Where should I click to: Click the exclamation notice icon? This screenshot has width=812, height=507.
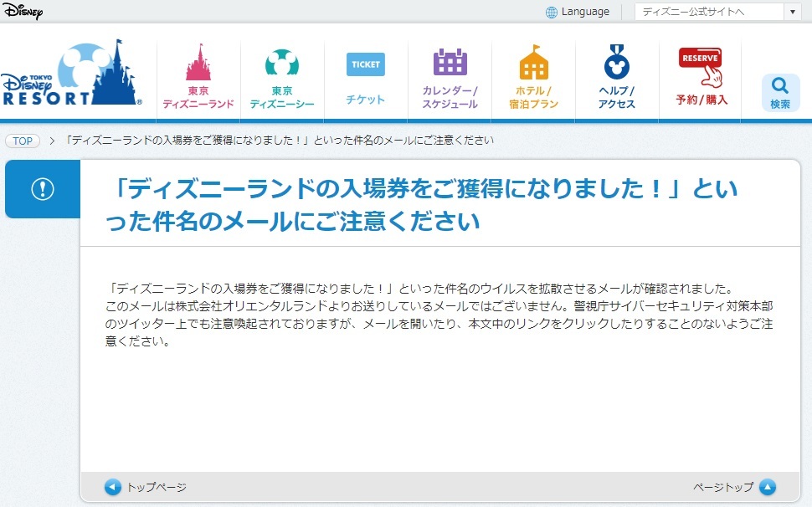(43, 189)
